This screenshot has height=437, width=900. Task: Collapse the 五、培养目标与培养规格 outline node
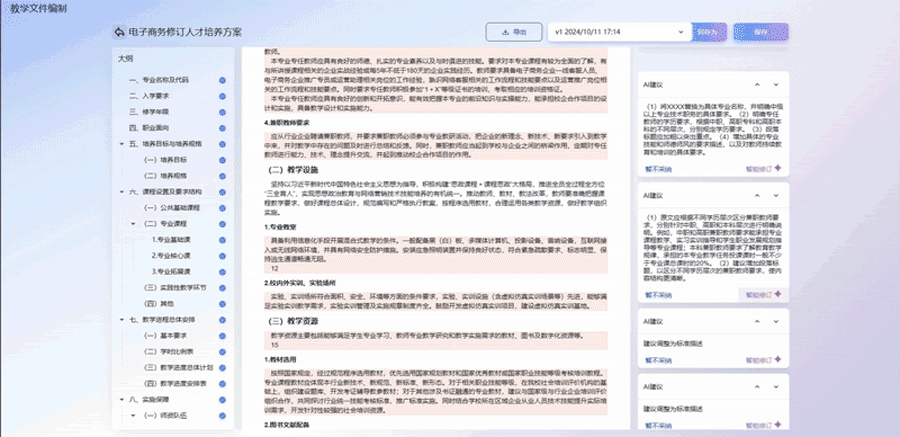tap(121, 144)
